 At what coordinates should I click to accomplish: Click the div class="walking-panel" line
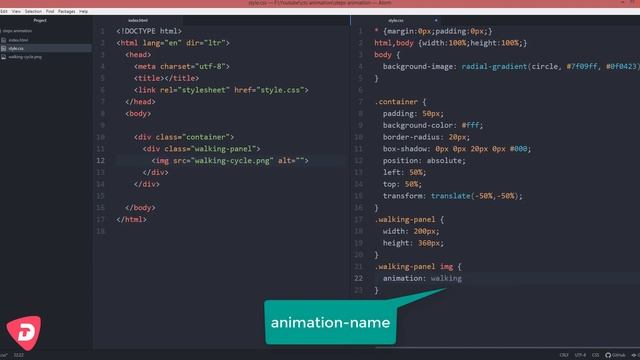click(x=202, y=149)
